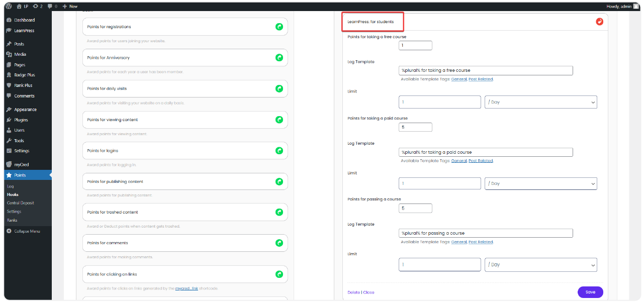Image resolution: width=644 pixels, height=302 pixels.
Task: Open the passing course limit period dropdown
Action: pyautogui.click(x=540, y=264)
